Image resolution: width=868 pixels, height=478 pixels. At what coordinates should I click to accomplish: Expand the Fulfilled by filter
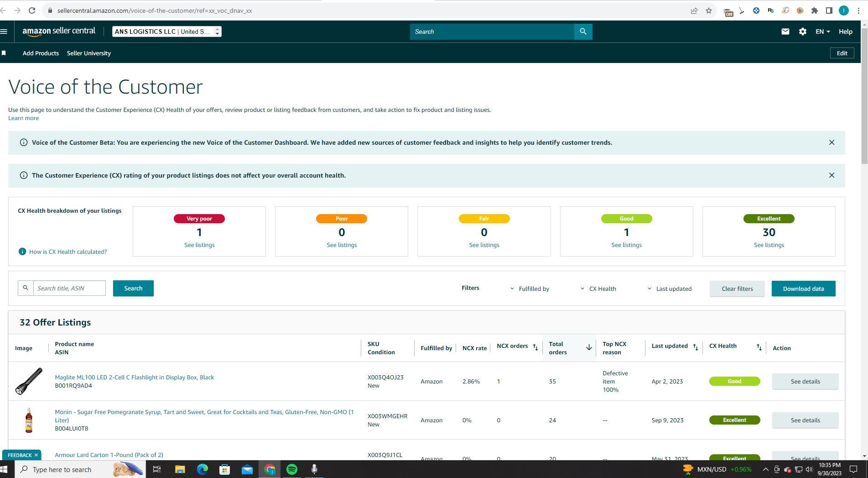530,289
